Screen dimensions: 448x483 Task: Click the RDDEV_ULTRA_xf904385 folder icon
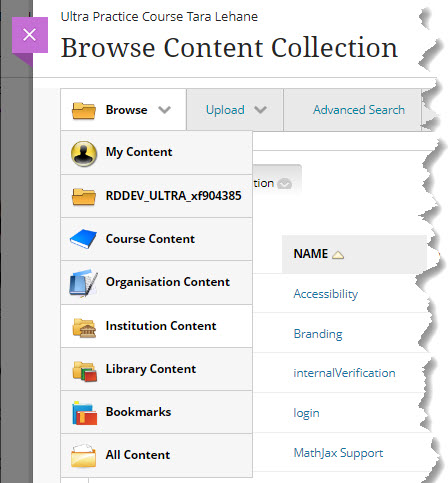click(84, 196)
